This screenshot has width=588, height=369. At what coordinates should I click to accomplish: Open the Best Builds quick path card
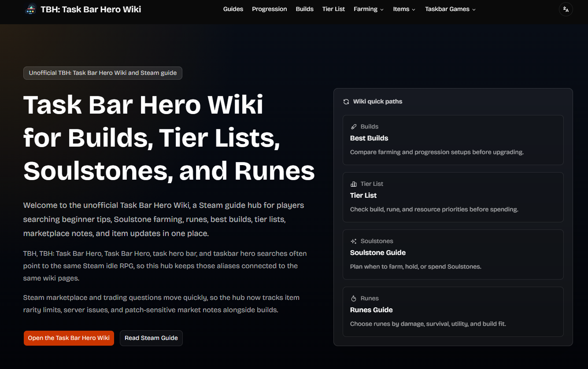(453, 140)
